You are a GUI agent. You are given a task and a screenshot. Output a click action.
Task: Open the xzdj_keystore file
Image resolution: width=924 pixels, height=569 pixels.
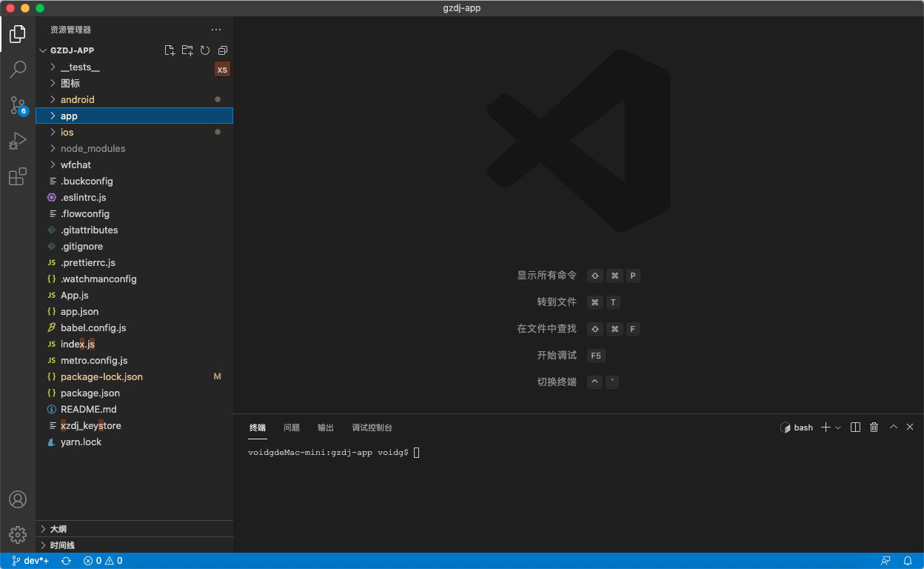tap(134, 425)
